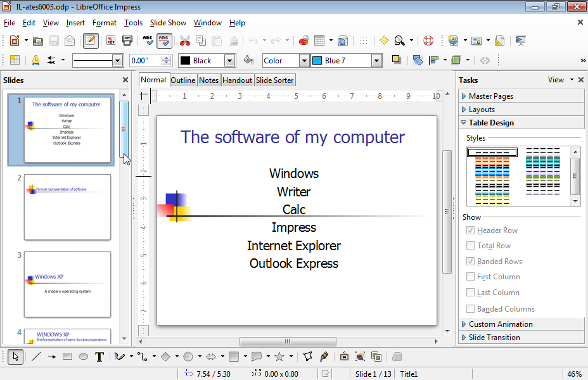The image size is (588, 380).
Task: Click the Navigator star icon
Action: pyautogui.click(x=384, y=41)
